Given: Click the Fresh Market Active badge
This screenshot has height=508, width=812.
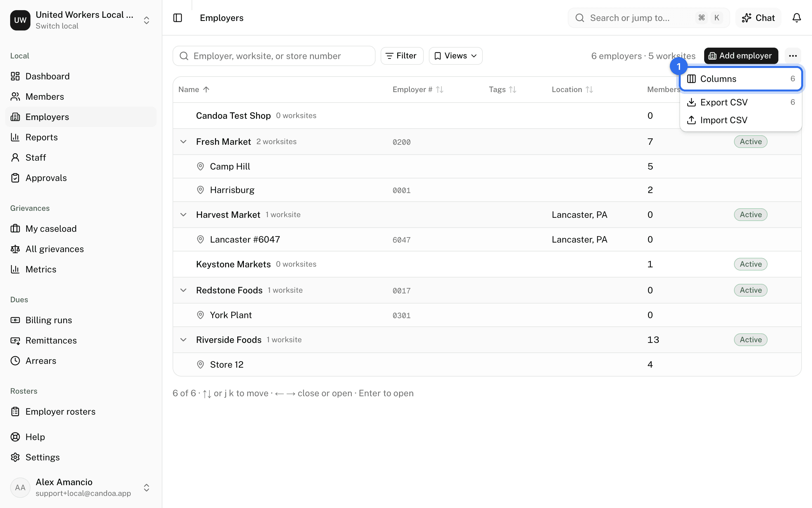Looking at the screenshot, I should [750, 142].
